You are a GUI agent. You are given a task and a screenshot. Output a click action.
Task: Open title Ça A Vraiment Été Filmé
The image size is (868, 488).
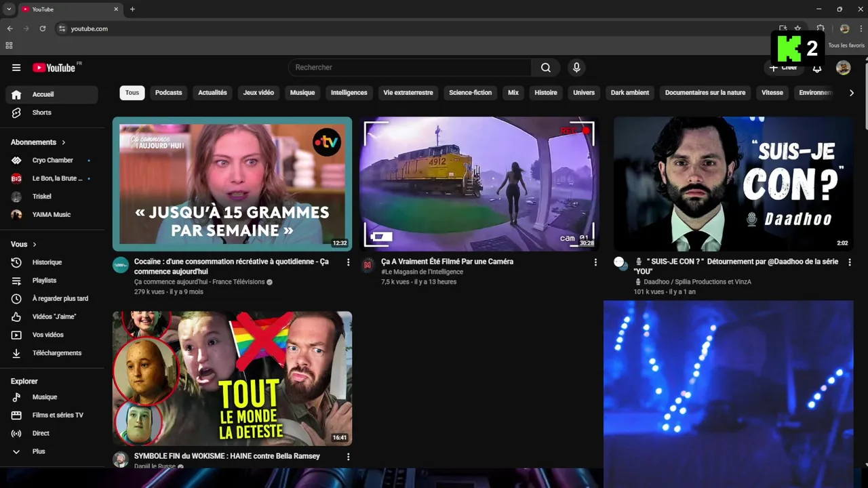tap(447, 262)
